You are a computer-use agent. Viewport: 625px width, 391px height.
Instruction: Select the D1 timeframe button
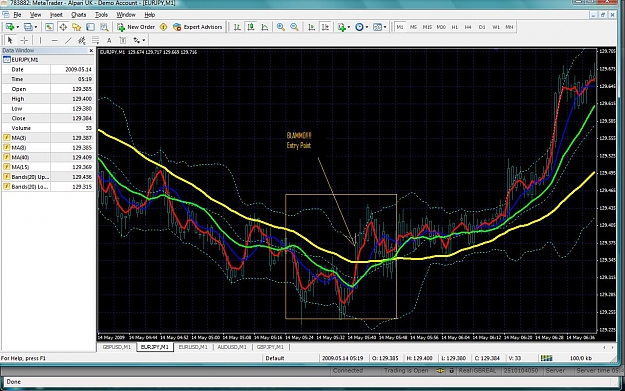[x=482, y=27]
